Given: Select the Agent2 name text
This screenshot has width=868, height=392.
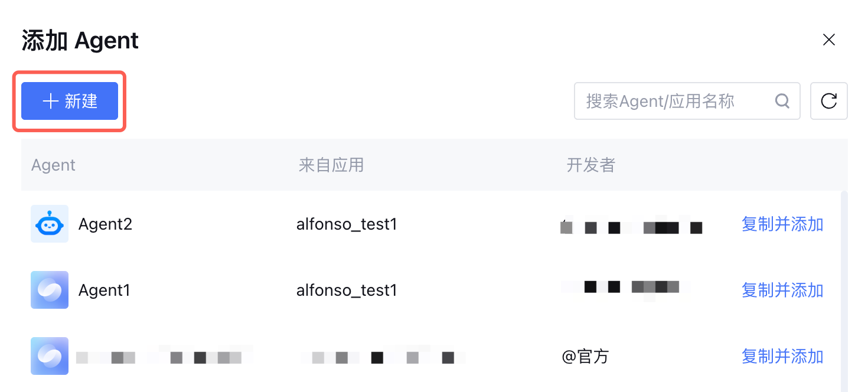Looking at the screenshot, I should 105,224.
